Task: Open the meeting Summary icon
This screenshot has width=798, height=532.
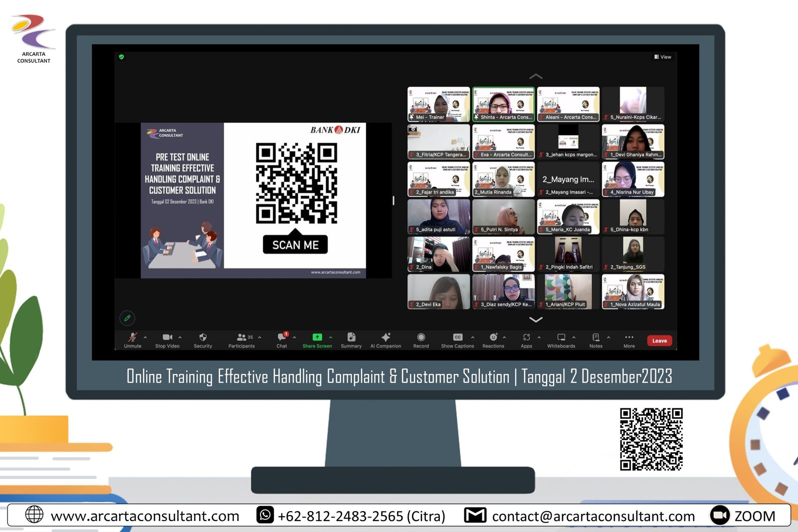Action: (x=351, y=338)
